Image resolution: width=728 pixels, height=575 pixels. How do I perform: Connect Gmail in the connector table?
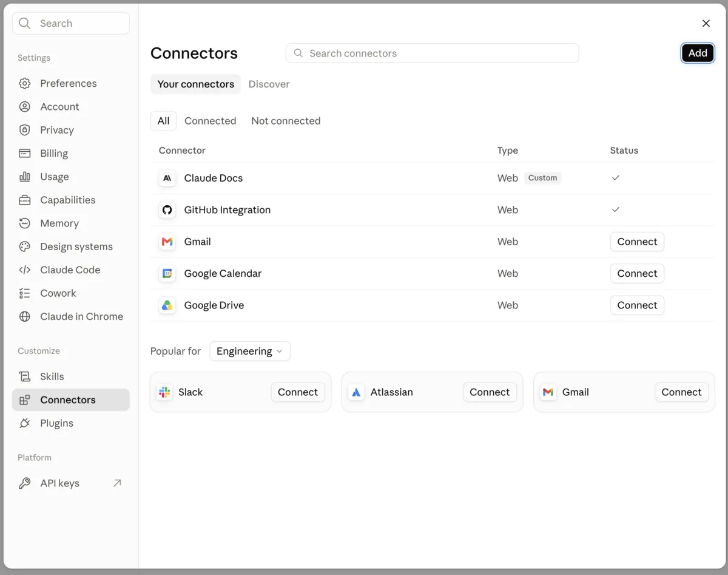point(637,242)
